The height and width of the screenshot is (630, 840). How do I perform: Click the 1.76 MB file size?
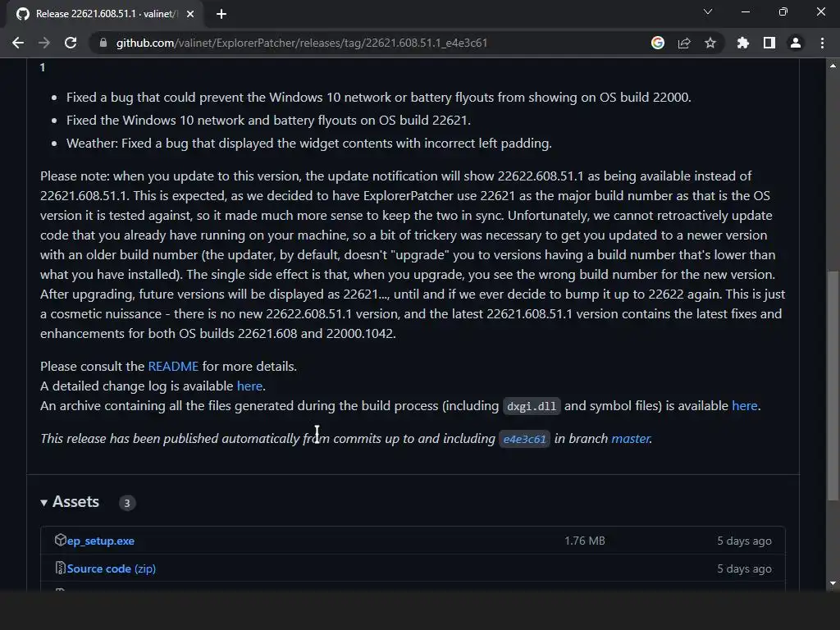584,541
